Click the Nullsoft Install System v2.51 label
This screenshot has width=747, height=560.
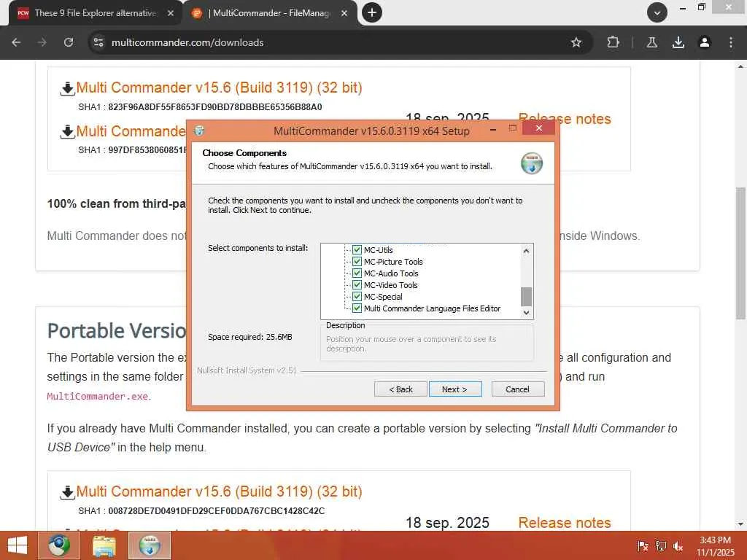pyautogui.click(x=247, y=370)
